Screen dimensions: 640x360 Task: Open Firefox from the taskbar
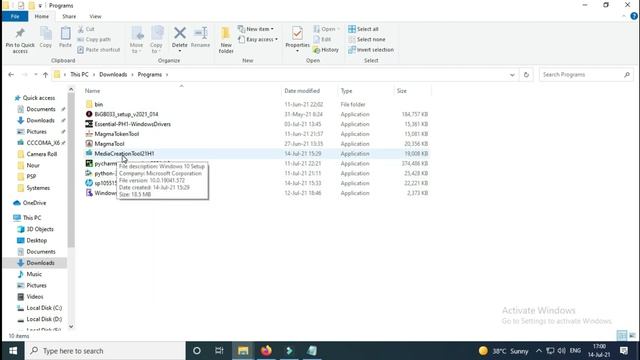(266, 351)
